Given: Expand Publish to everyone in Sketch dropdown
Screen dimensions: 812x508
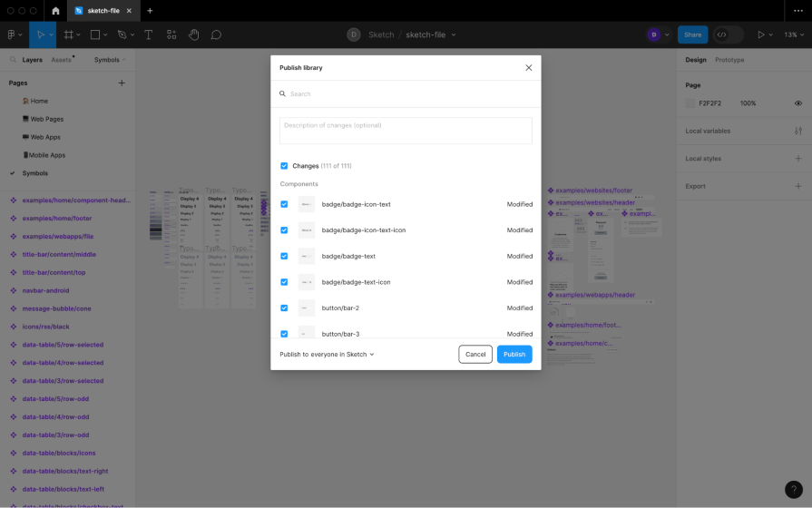Looking at the screenshot, I should 327,355.
